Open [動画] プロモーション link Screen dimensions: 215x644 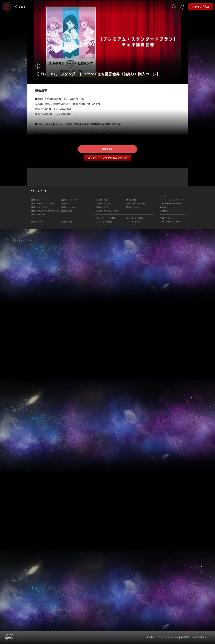pos(70,200)
